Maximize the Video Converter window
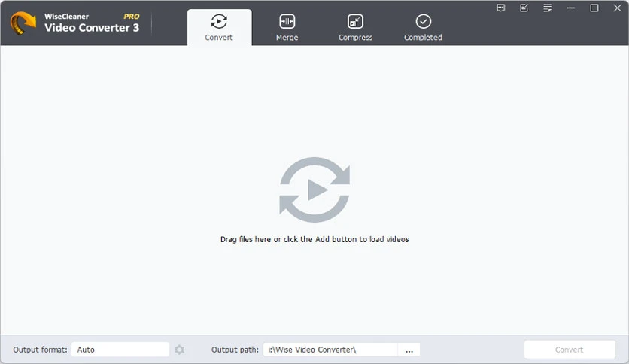 594,8
